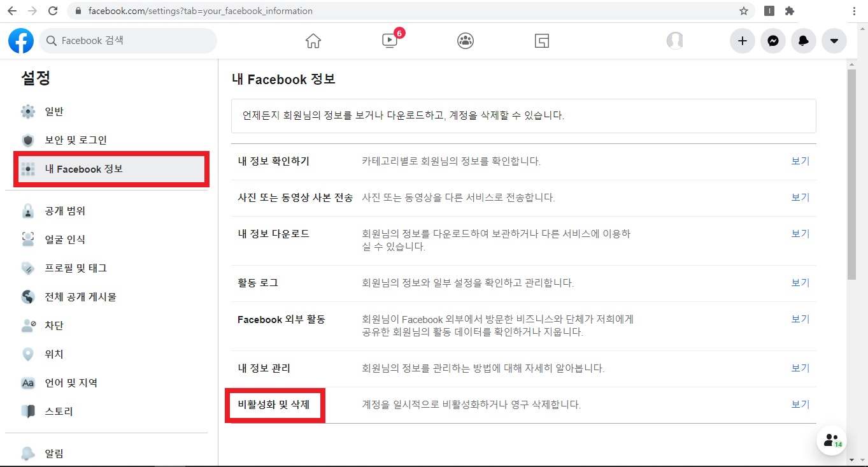Click the address bar URL

pyautogui.click(x=201, y=11)
